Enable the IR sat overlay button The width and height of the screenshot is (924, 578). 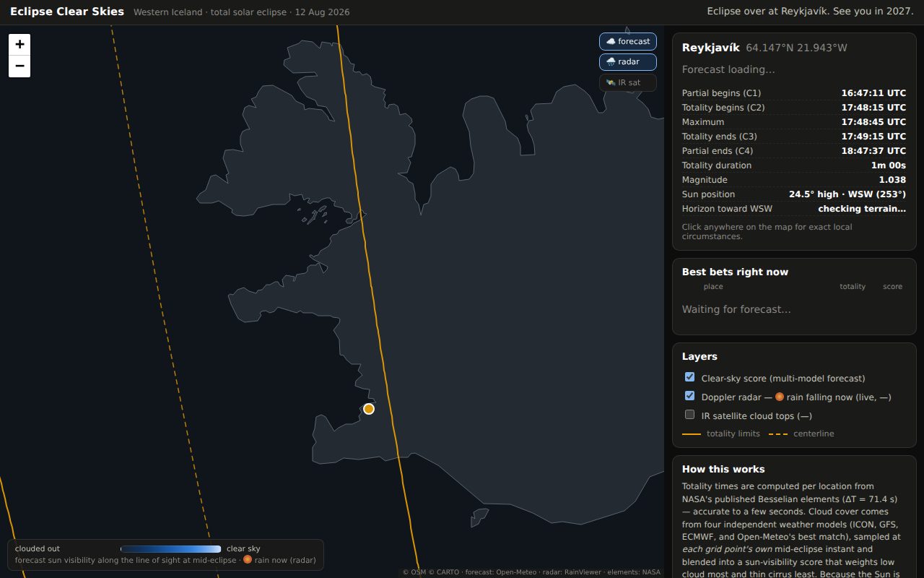coord(628,83)
